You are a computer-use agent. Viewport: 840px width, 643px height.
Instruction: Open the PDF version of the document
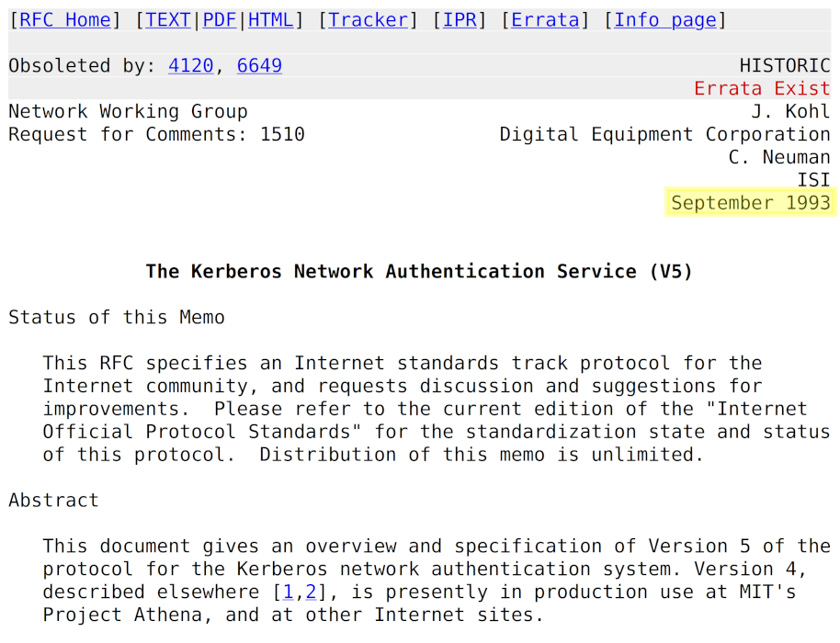point(219,19)
